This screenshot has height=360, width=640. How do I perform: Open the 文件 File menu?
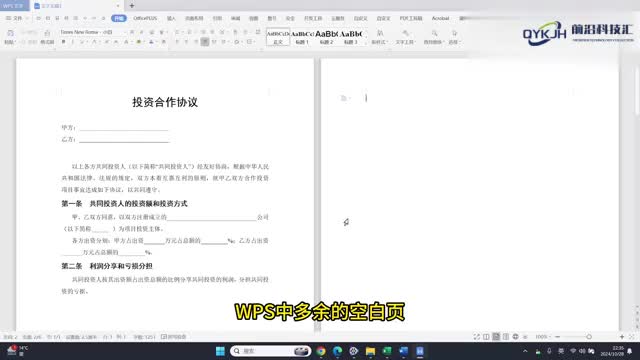click(x=15, y=18)
